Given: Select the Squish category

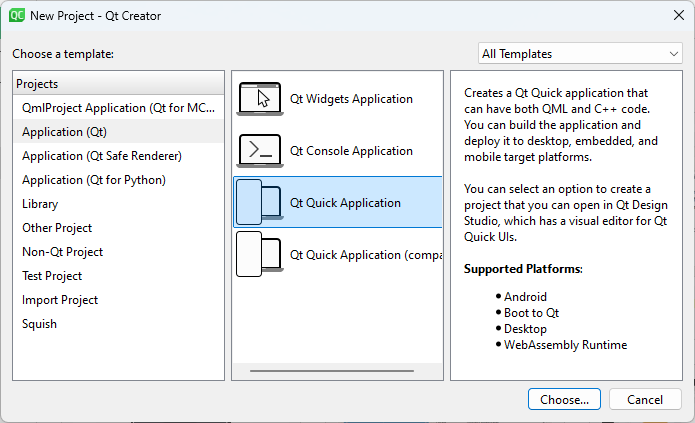Looking at the screenshot, I should click(x=40, y=324).
